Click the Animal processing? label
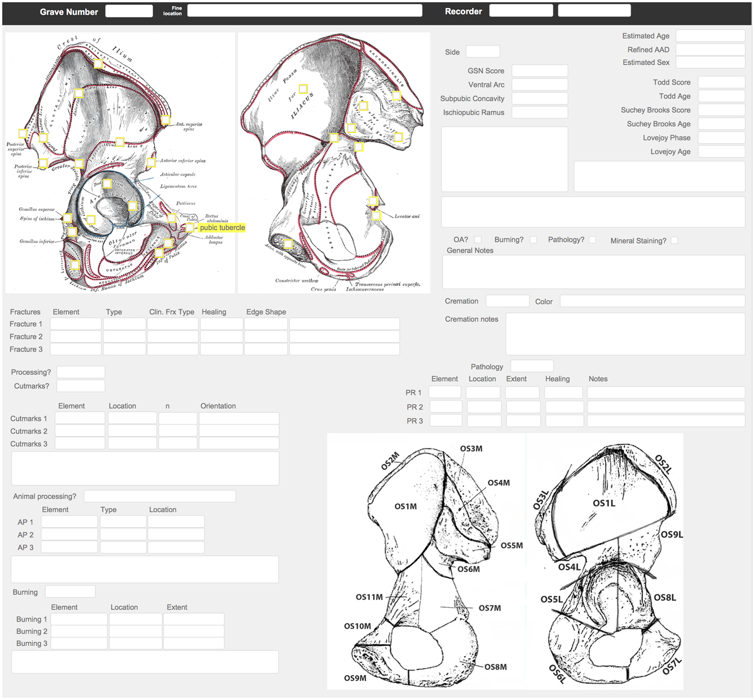The image size is (755, 700). [x=44, y=496]
